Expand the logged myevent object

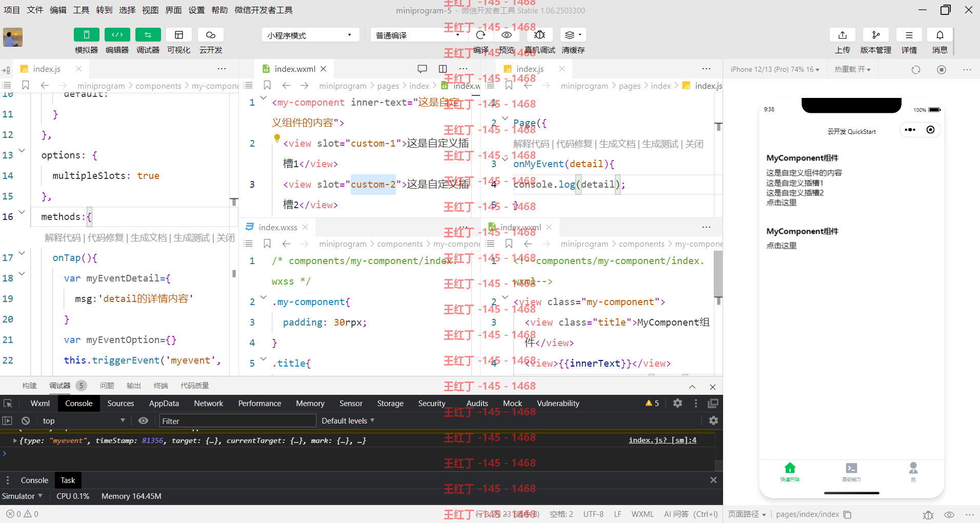point(15,441)
